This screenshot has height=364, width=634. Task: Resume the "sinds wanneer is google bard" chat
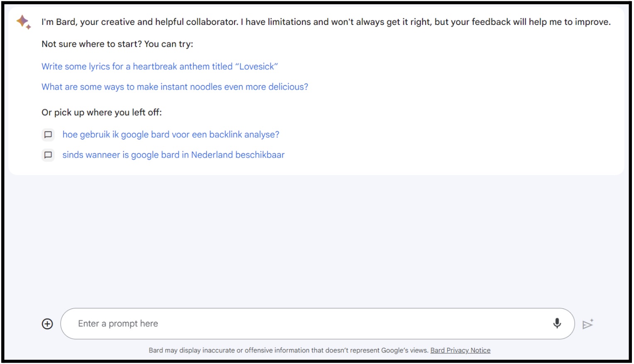tap(173, 155)
